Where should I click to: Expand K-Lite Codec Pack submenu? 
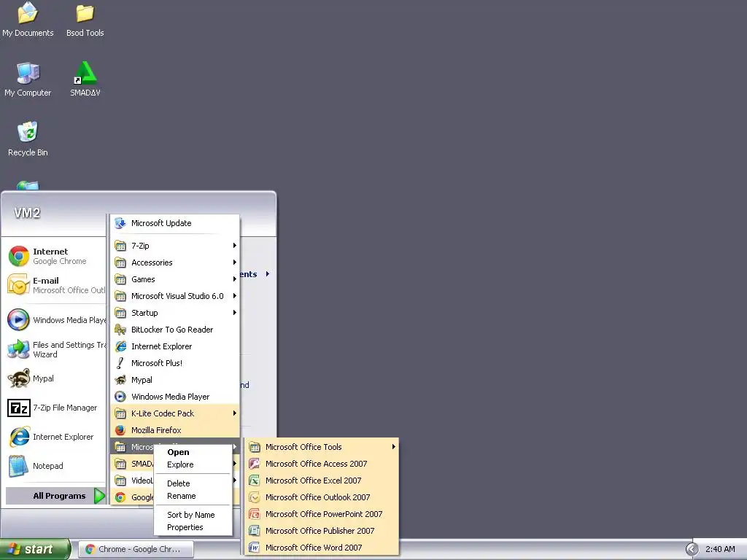[x=175, y=413]
